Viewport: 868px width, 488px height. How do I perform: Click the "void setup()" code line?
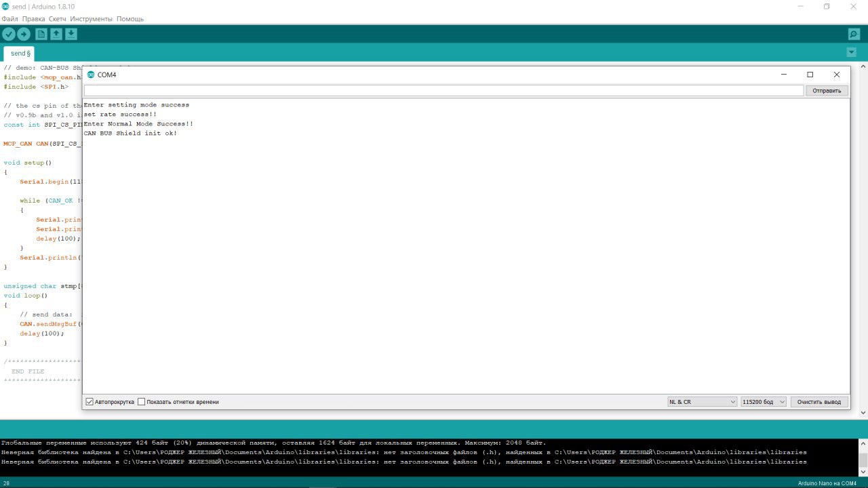point(28,163)
